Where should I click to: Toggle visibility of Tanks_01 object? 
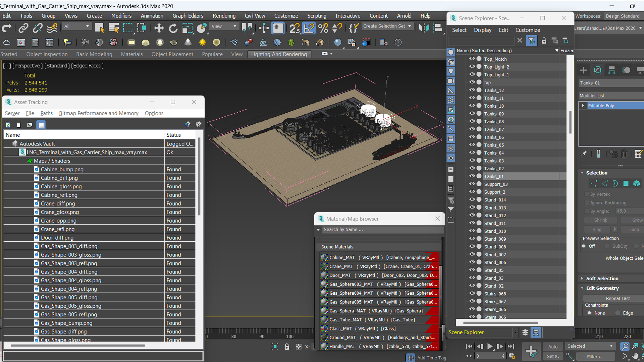click(472, 176)
